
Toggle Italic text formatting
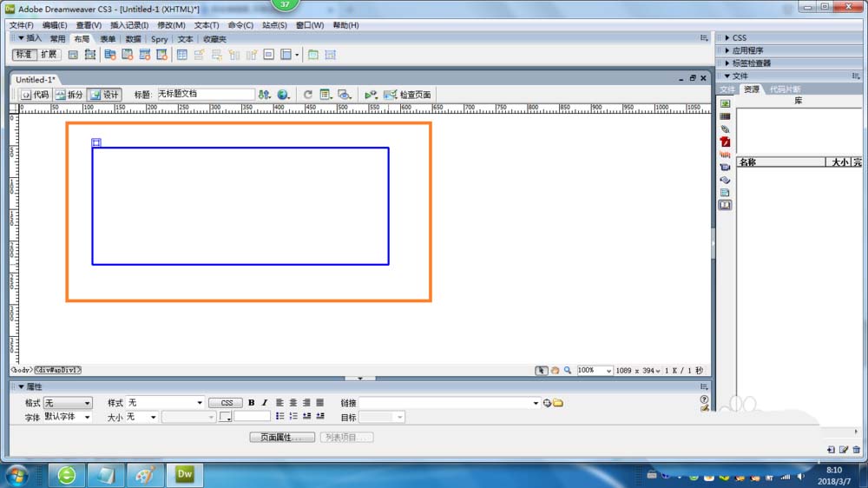pos(263,403)
